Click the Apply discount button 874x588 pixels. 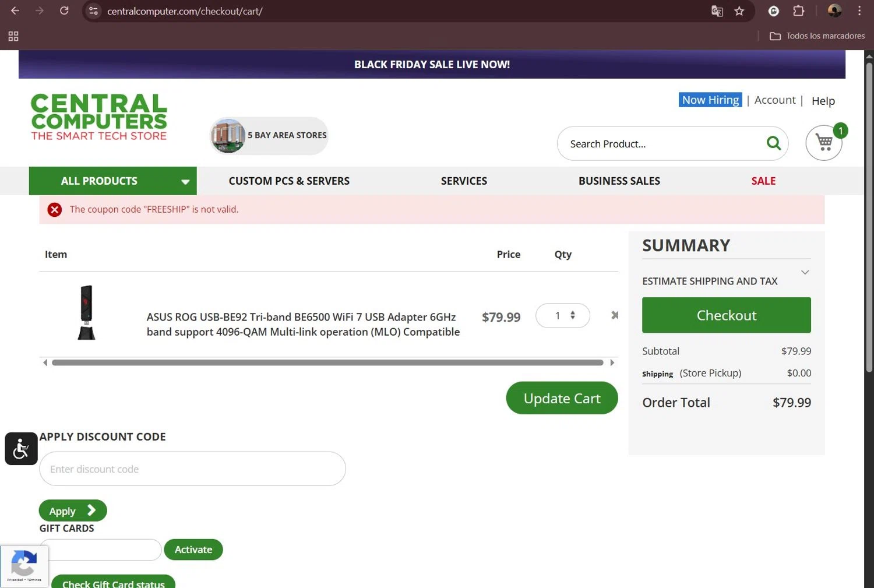[x=73, y=510]
